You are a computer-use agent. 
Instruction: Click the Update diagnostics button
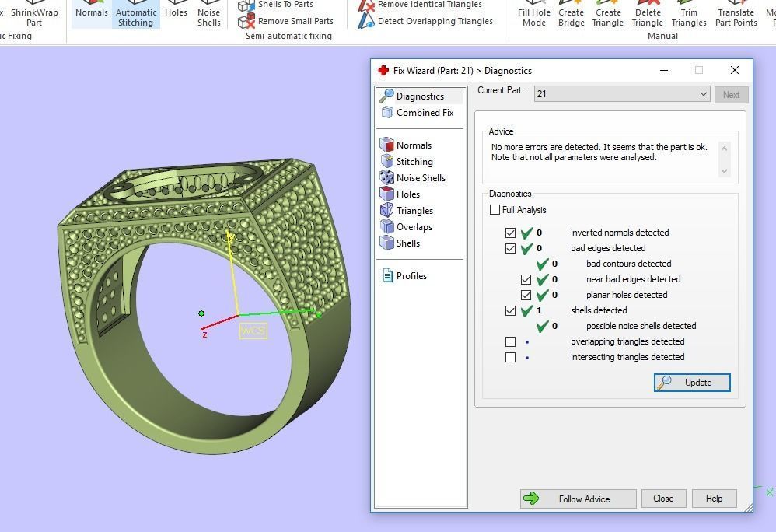coord(692,383)
